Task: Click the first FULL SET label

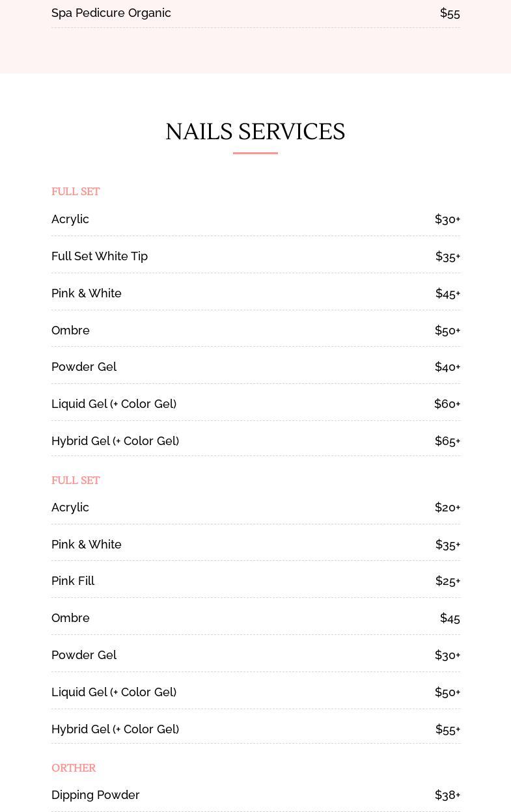Action: (76, 191)
